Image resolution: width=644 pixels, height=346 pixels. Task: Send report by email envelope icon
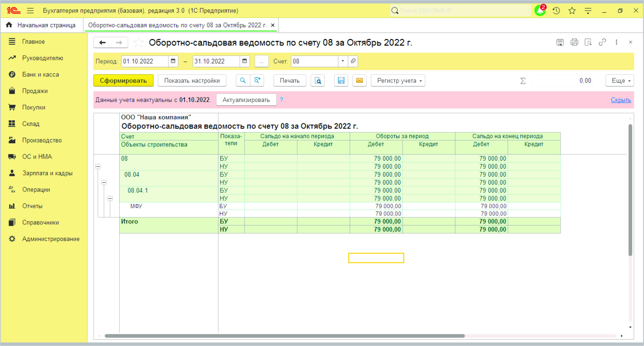[359, 80]
